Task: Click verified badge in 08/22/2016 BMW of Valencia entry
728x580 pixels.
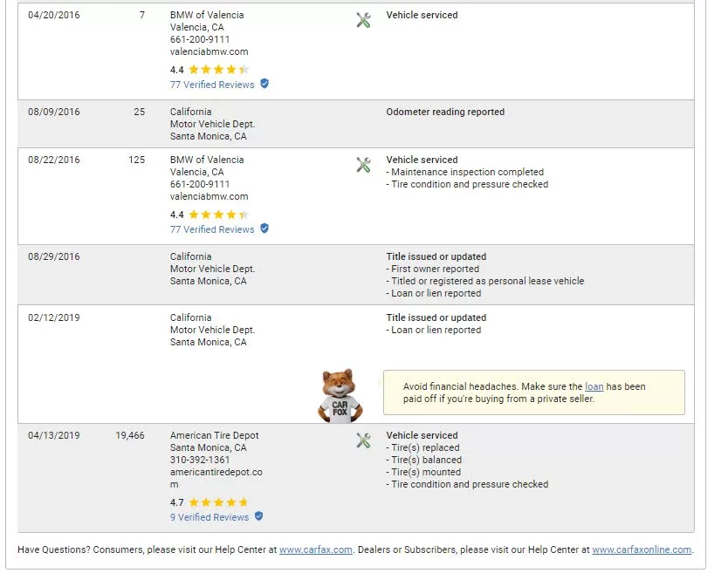Action: coord(264,229)
